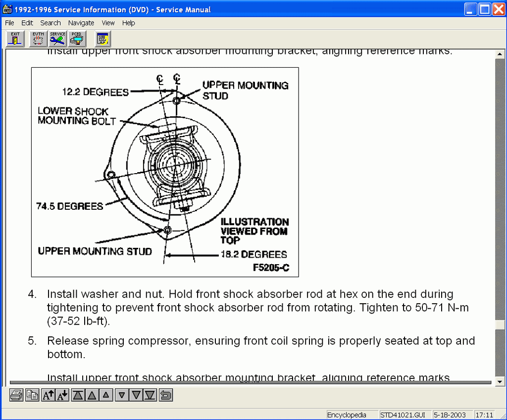The height and width of the screenshot is (420, 507).
Task: Click step 5 'Release spring compressor' text
Action: pyautogui.click(x=261, y=348)
